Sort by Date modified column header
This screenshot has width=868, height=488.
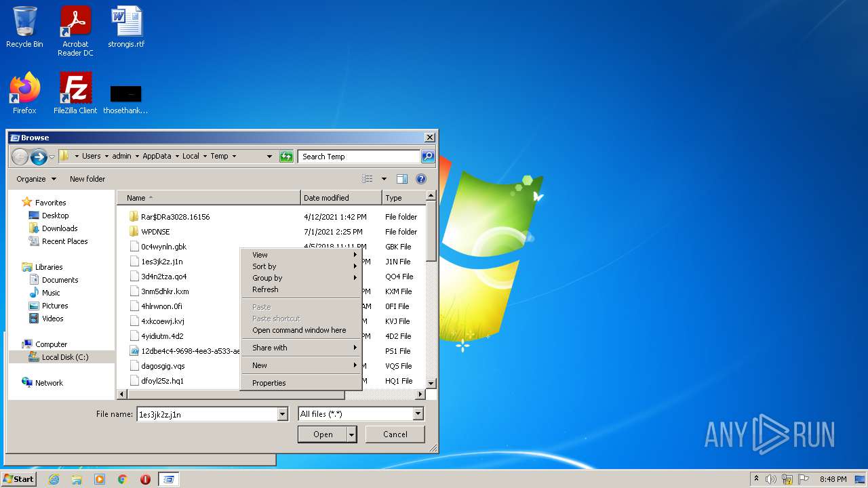tap(341, 198)
